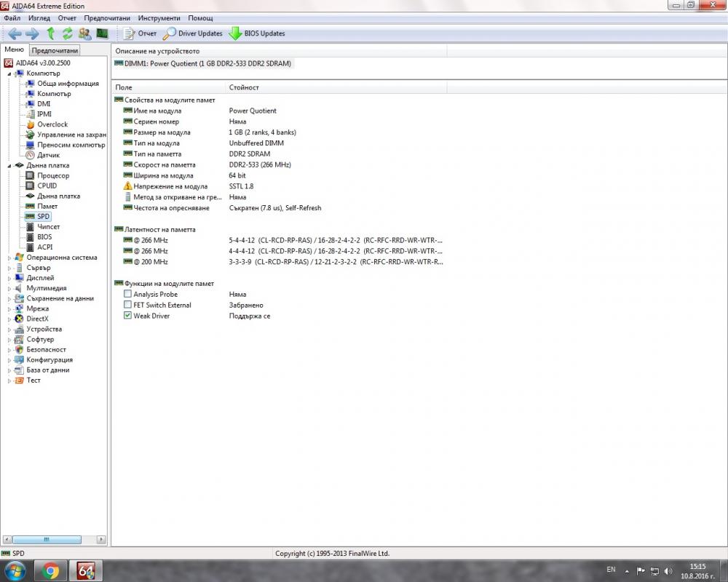Open the Помощ menu

point(200,18)
